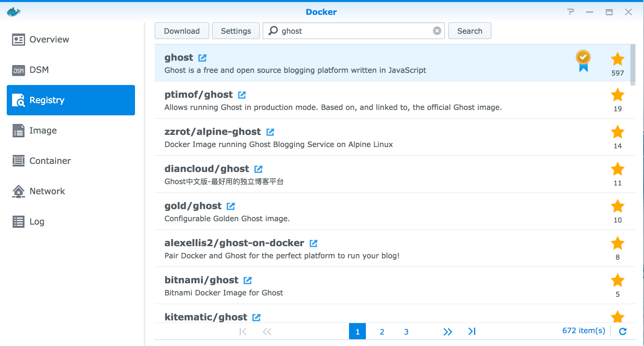This screenshot has height=346, width=644.
Task: Open external link for kitematic/ghost
Action: pyautogui.click(x=256, y=318)
